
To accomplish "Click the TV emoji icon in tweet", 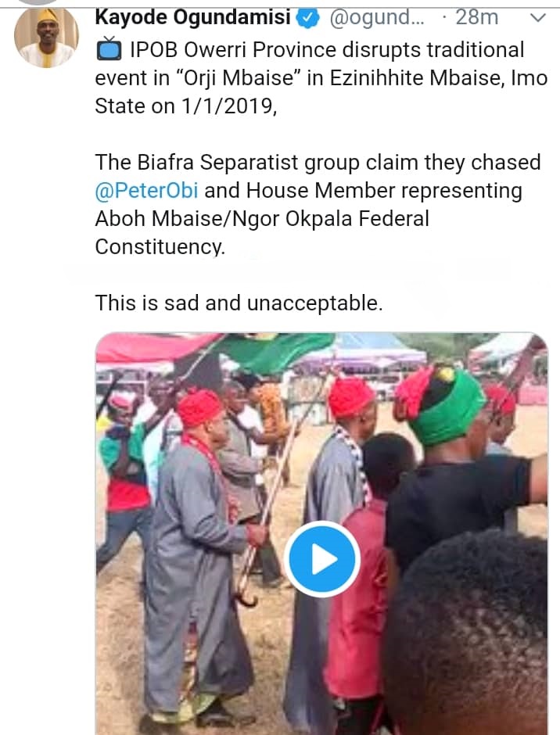I will point(109,52).
